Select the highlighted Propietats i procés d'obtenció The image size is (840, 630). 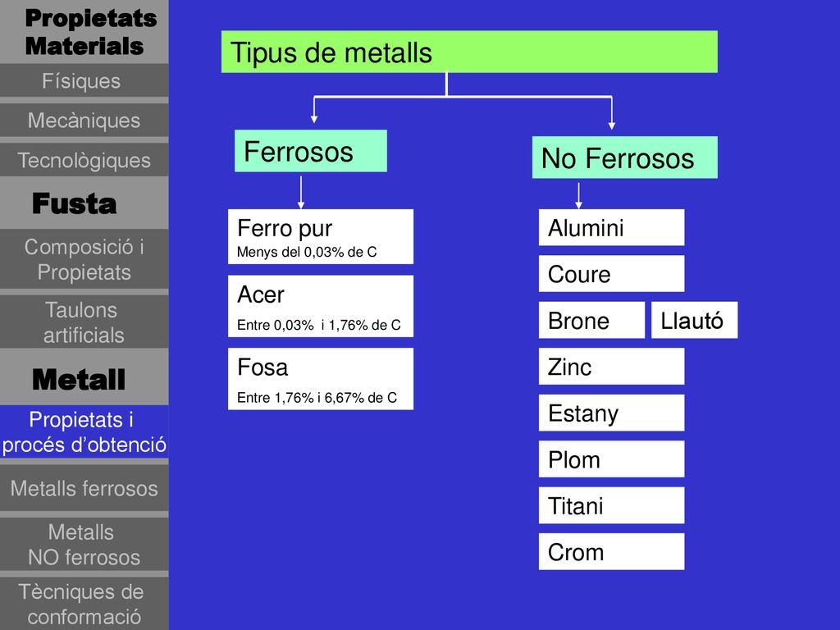click(x=84, y=431)
